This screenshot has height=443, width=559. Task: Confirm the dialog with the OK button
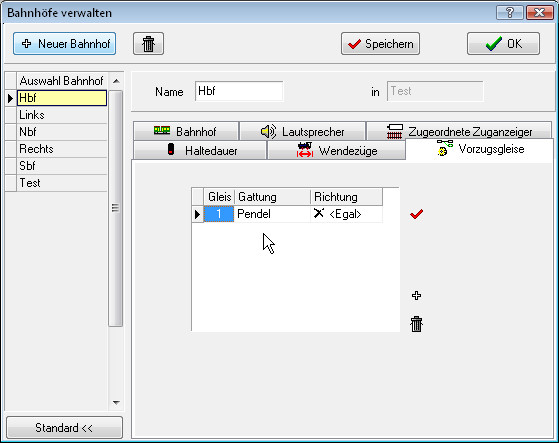tap(503, 43)
